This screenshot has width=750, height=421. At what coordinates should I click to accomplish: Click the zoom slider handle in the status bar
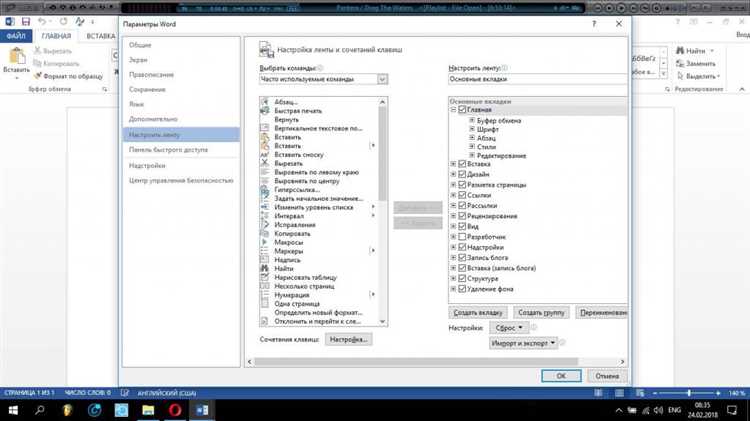point(689,393)
